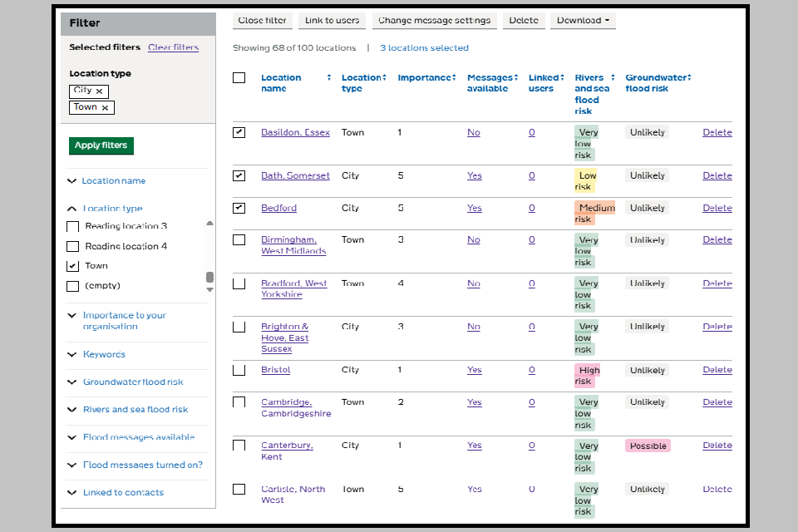Click the Clear filters link
798x532 pixels.
click(x=173, y=47)
